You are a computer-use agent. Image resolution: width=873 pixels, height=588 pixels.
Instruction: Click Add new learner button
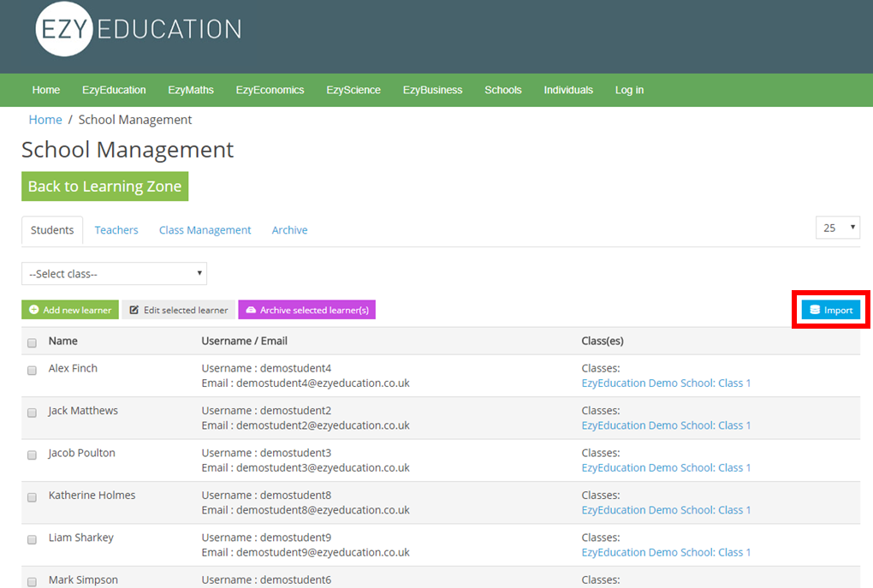pyautogui.click(x=70, y=310)
